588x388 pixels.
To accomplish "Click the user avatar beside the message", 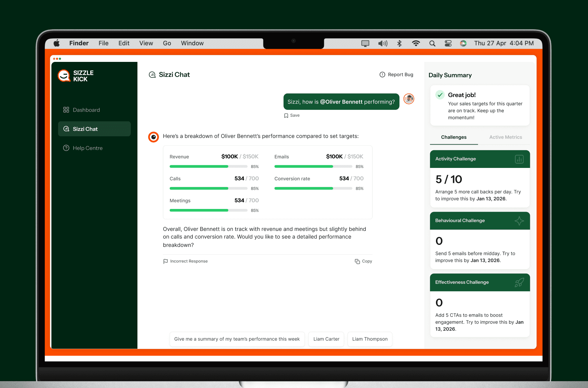I will coord(409,99).
